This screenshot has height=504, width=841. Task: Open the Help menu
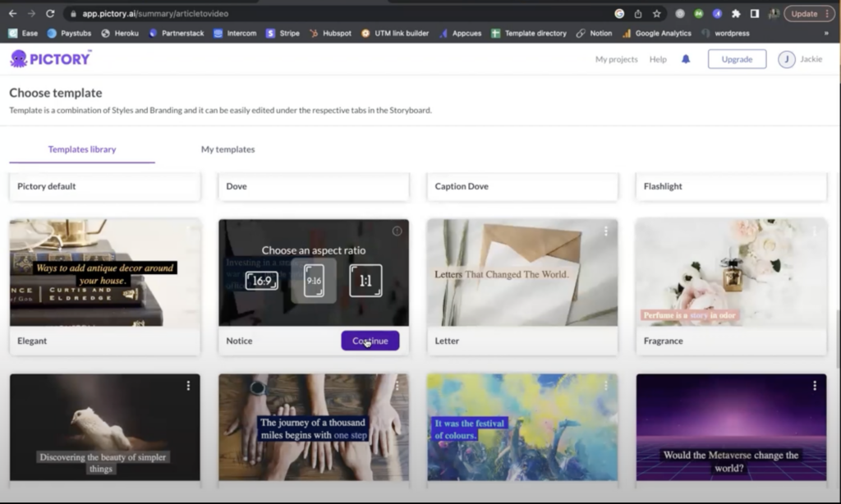(x=658, y=59)
